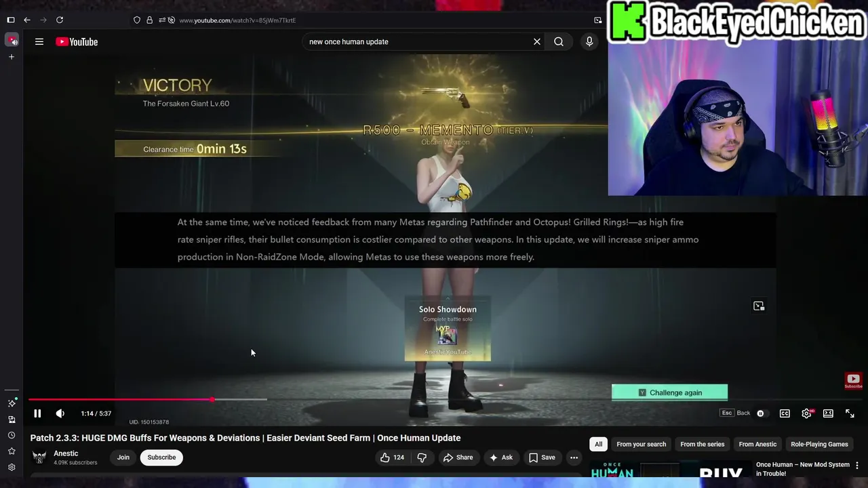Image resolution: width=868 pixels, height=488 pixels.
Task: Save the video to a playlist
Action: [542, 457]
